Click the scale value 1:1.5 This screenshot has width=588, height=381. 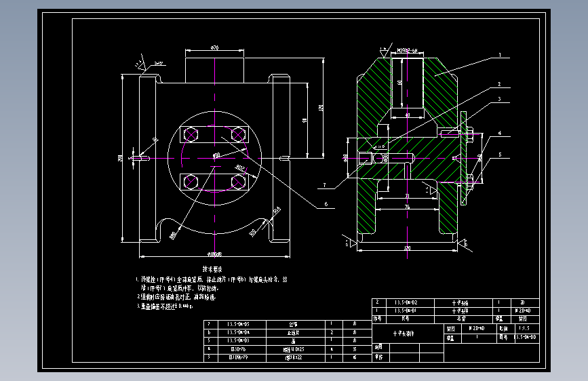(524, 328)
